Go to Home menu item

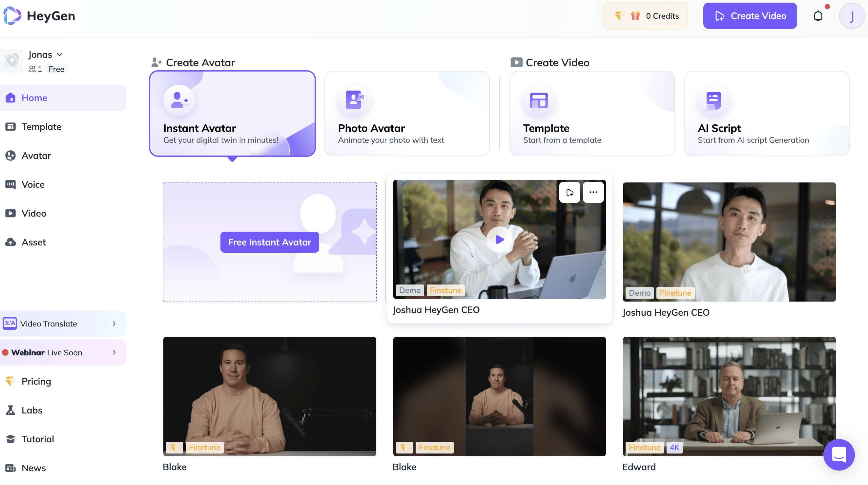point(63,98)
